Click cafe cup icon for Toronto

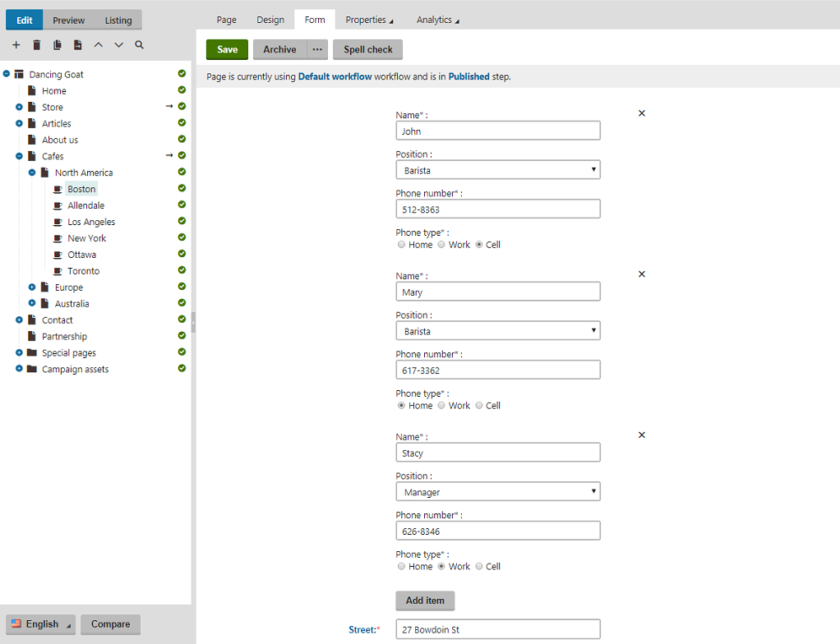click(x=58, y=271)
